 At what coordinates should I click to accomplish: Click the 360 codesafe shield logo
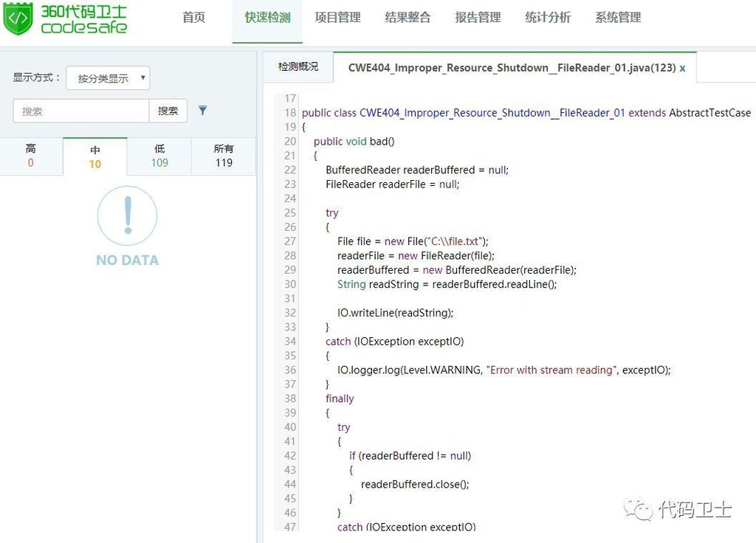(x=18, y=18)
